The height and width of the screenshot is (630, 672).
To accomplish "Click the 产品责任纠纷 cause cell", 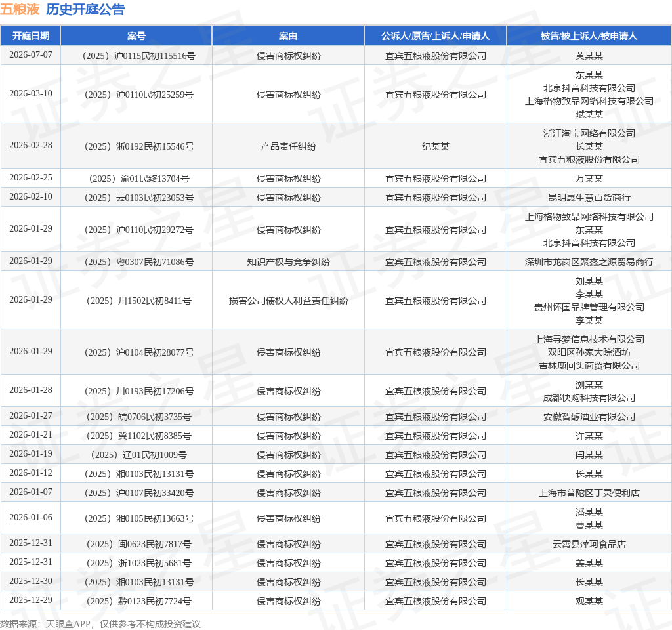I will 288,146.
